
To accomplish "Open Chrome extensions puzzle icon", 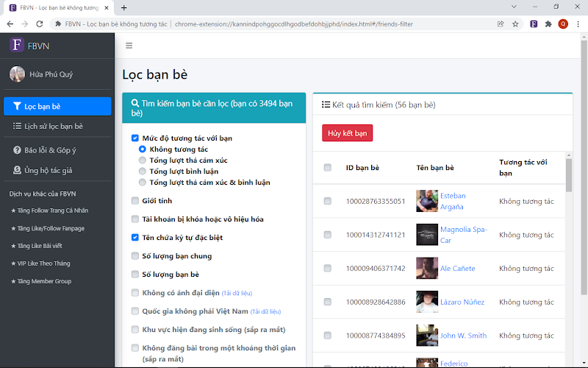I will coord(548,24).
